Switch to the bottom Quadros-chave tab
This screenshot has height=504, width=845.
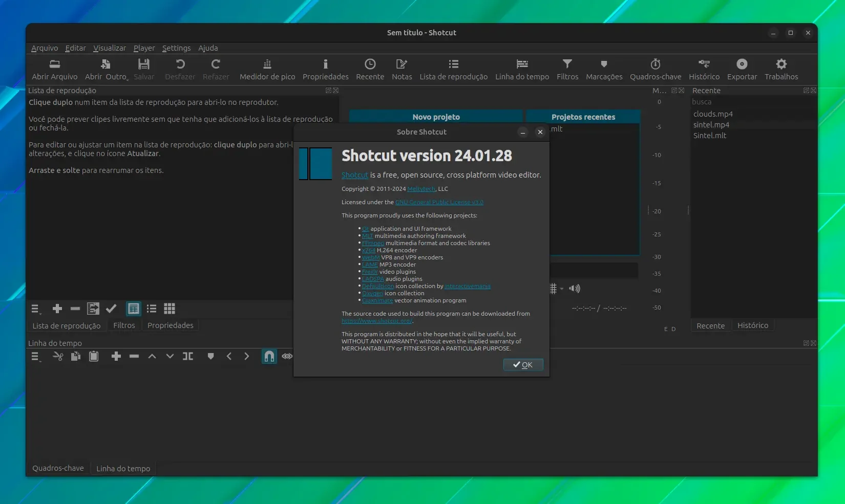(58, 468)
